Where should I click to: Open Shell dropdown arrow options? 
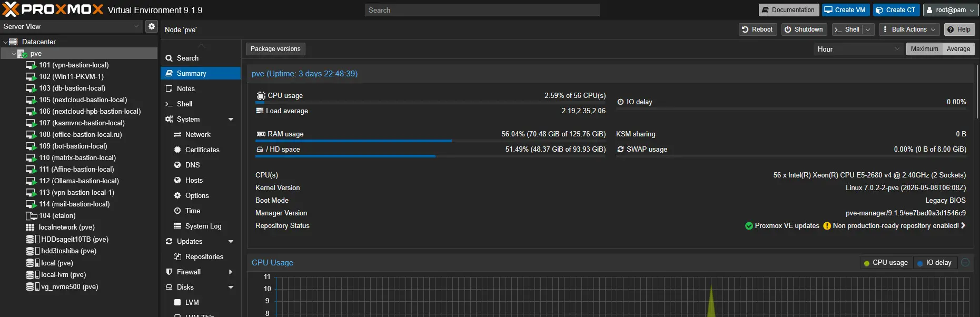(868, 29)
